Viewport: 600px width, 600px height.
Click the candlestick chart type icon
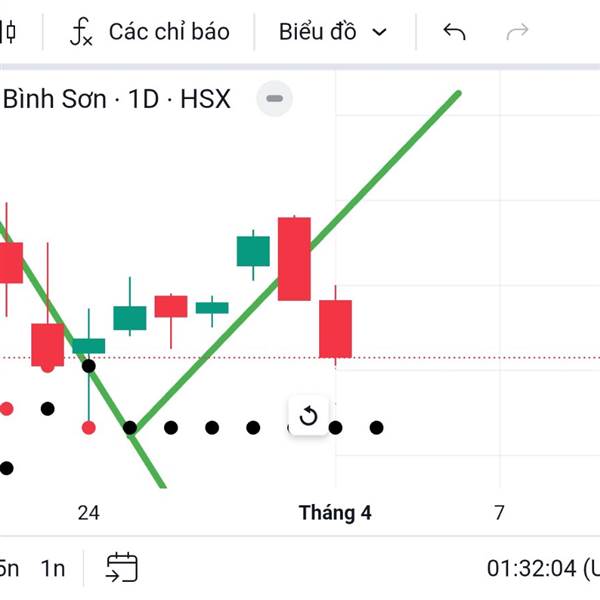[x=8, y=32]
